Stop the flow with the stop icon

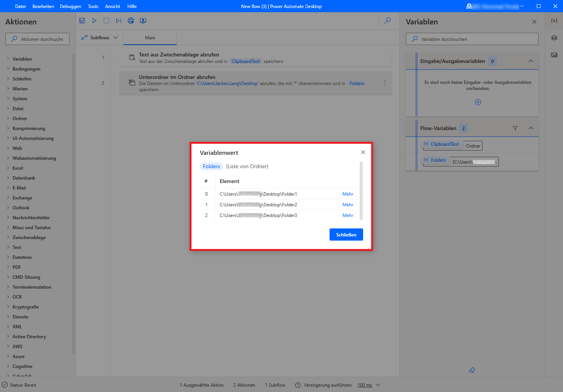pos(106,21)
